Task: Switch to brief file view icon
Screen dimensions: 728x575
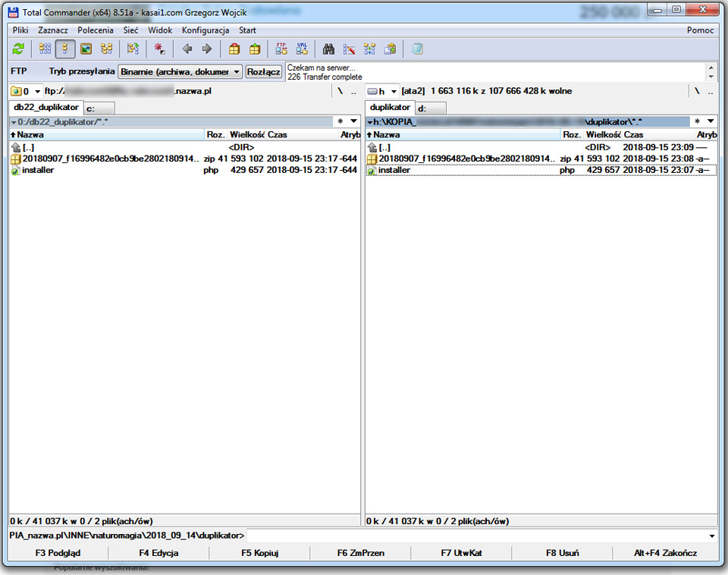Action: [x=45, y=49]
